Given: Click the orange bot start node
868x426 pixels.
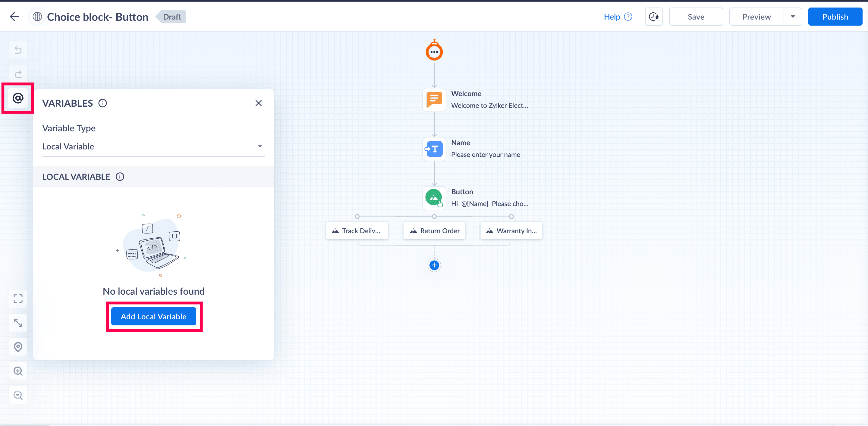Looking at the screenshot, I should point(434,51).
